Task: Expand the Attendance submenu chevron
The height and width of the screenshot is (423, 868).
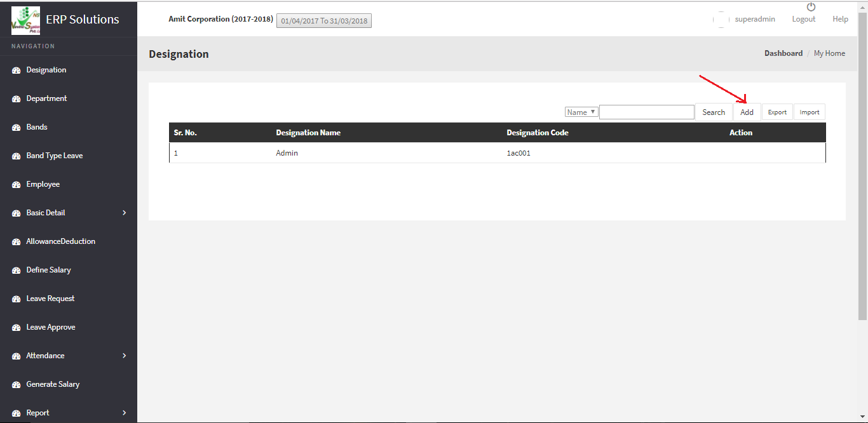Action: (124, 356)
